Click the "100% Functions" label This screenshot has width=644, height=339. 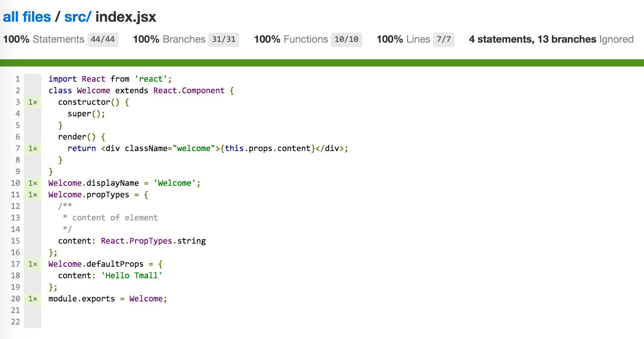(291, 39)
